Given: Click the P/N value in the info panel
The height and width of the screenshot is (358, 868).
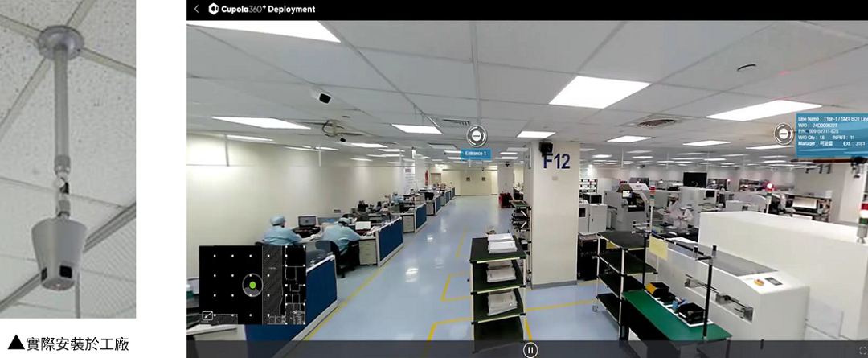Looking at the screenshot, I should pos(823,131).
